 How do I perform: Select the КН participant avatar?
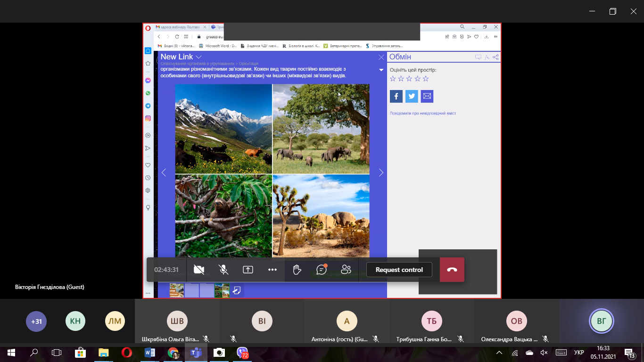[x=75, y=321]
